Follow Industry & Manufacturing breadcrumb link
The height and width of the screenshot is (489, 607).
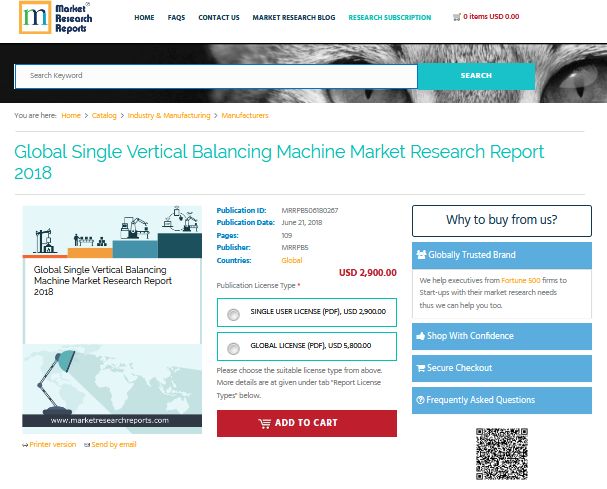point(169,115)
